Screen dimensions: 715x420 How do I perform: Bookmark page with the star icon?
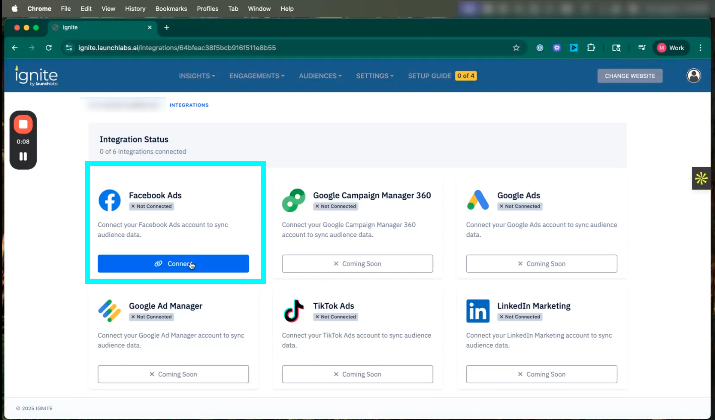[516, 47]
